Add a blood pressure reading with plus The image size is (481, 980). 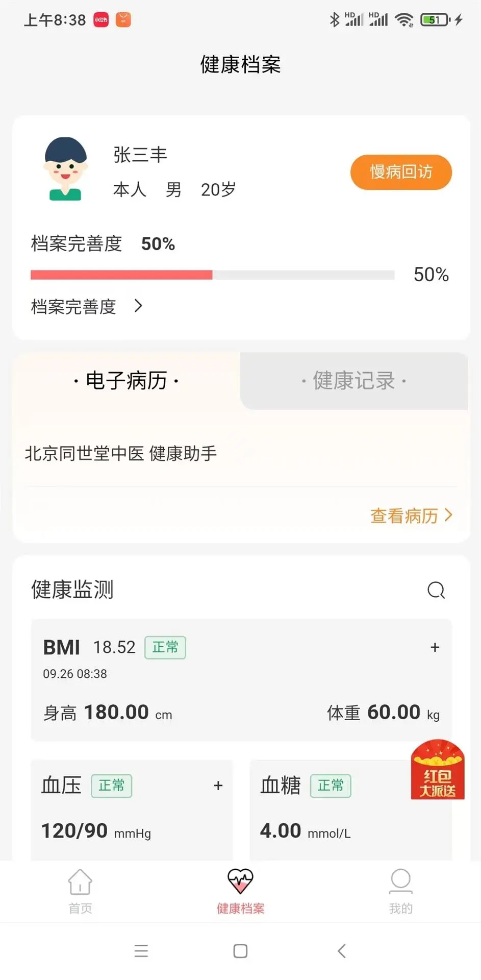point(218,786)
